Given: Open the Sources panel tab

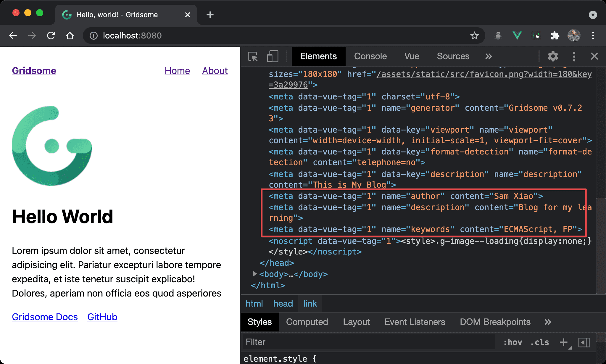Looking at the screenshot, I should (452, 56).
